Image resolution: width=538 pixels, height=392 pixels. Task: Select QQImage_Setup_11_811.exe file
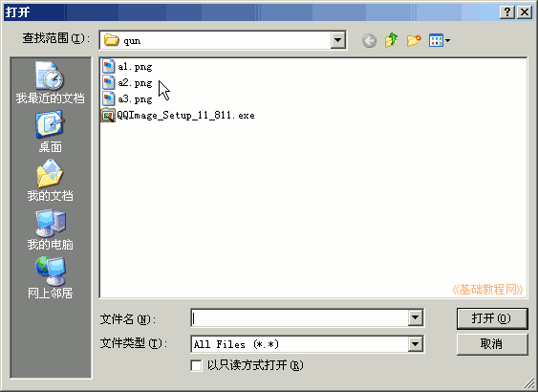[x=178, y=116]
